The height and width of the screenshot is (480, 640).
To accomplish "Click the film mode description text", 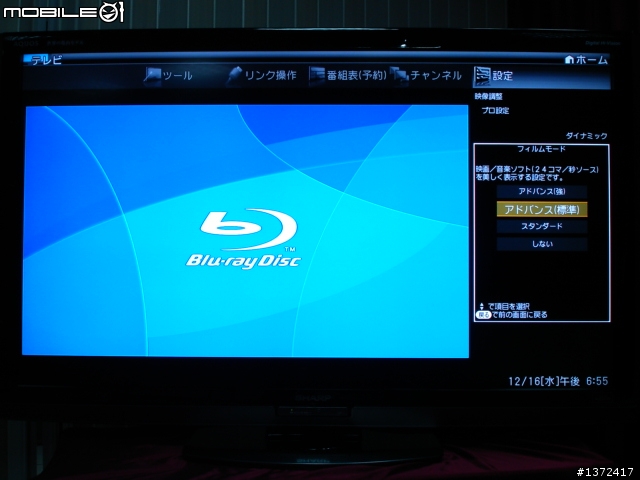I will tap(537, 173).
